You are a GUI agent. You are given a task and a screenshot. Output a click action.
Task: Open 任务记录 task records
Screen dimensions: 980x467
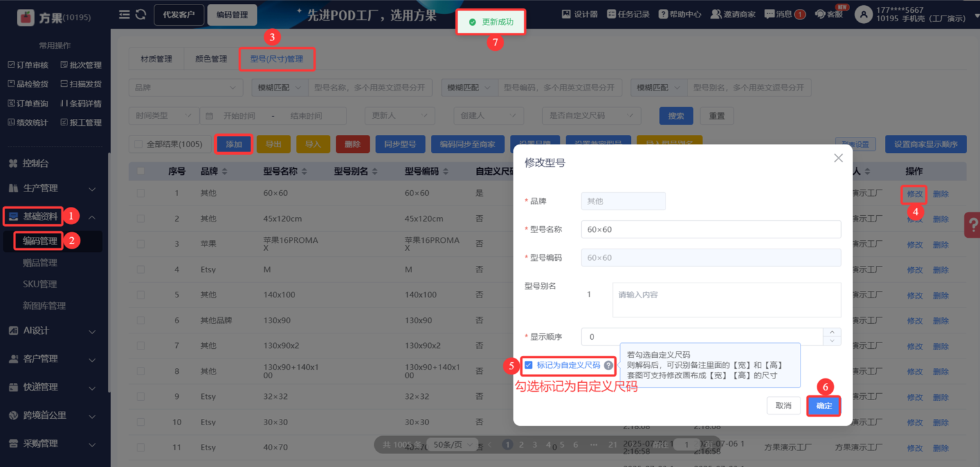click(x=628, y=14)
